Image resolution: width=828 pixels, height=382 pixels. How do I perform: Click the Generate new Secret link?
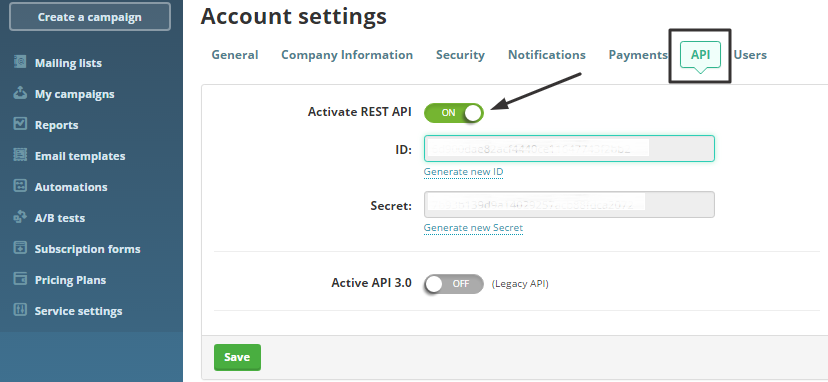[x=473, y=228]
